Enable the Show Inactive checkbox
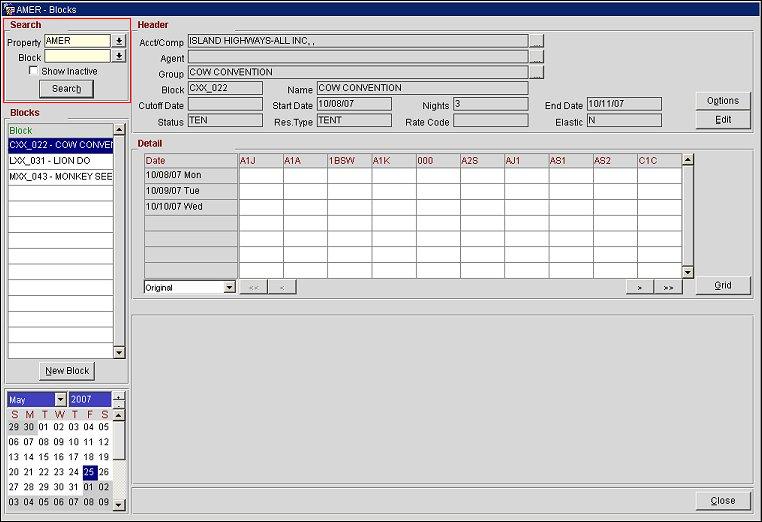Image resolution: width=762 pixels, height=522 pixels. pos(34,72)
